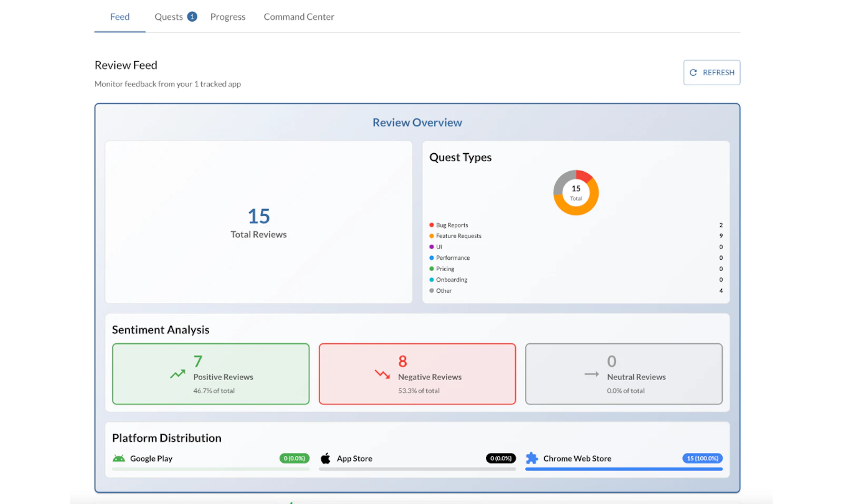
Task: Click the Sentiment Analysis heading
Action: click(x=161, y=330)
